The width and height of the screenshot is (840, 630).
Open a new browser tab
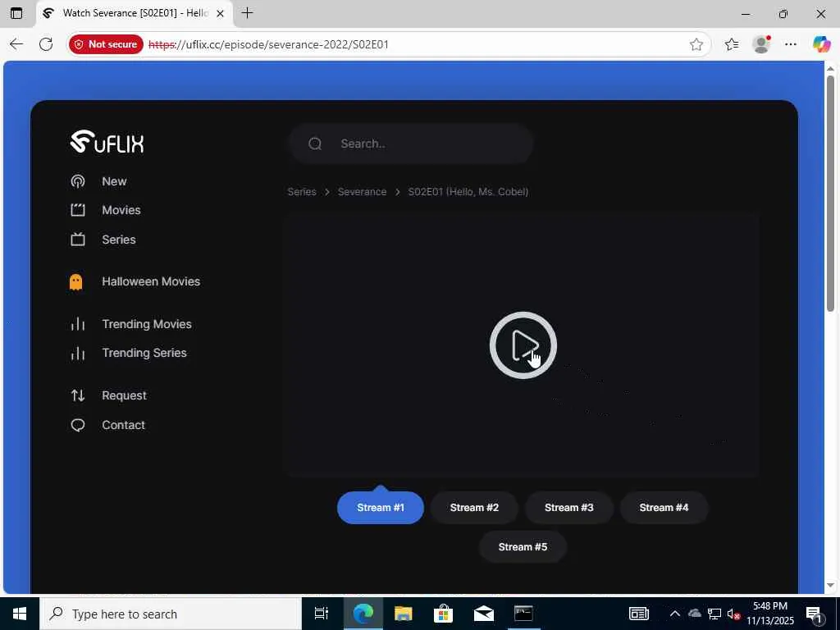[247, 13]
